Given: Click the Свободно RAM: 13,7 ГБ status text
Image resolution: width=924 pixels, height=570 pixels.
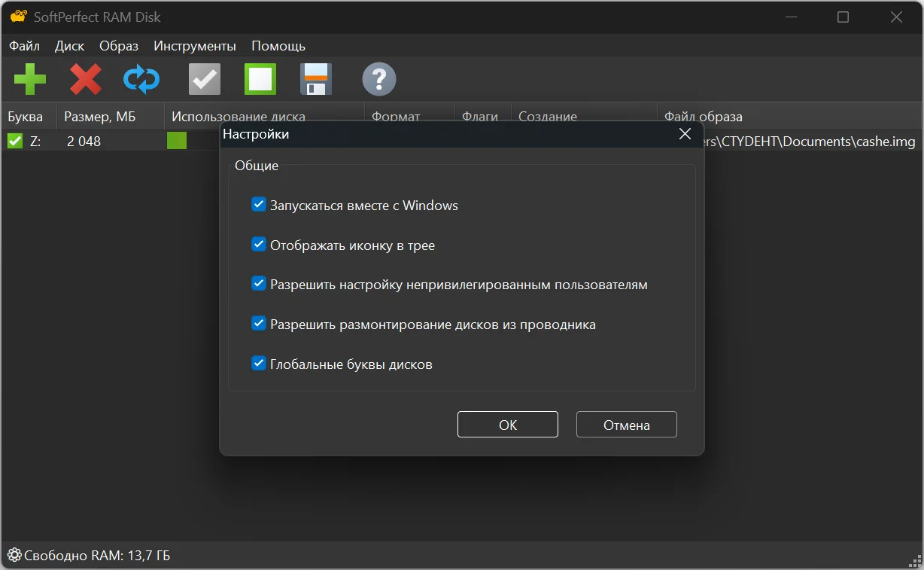Looking at the screenshot, I should point(97,556).
